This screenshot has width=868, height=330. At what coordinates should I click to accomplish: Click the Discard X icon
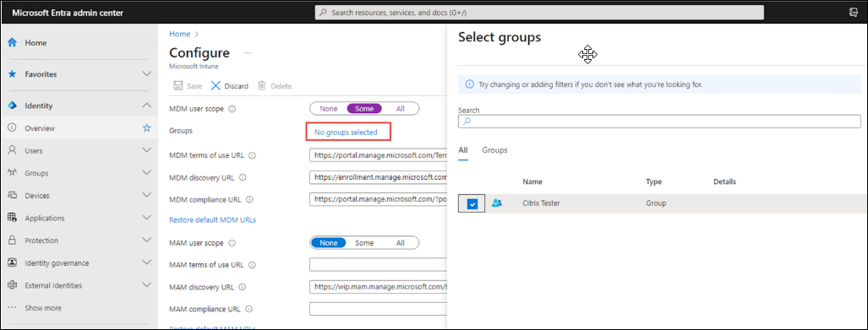(x=216, y=86)
